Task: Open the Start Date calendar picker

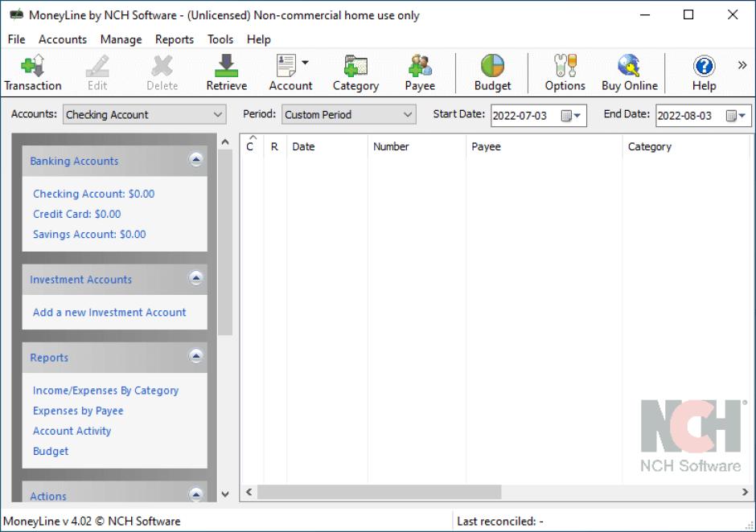Action: (571, 116)
